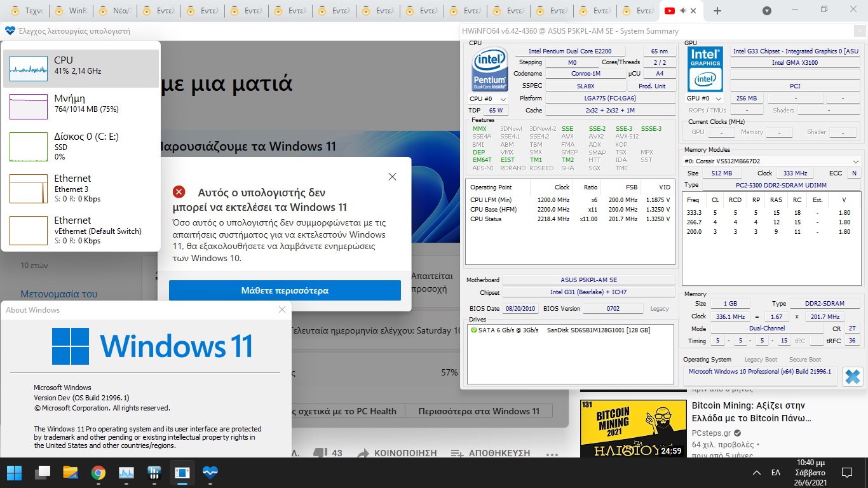Screen dimensions: 868x488
Task: Click the TDP 65 W button in HWiNFO
Action: (x=496, y=111)
